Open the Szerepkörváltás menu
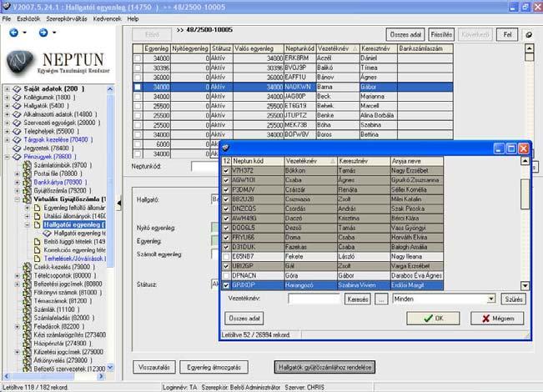 (x=67, y=18)
